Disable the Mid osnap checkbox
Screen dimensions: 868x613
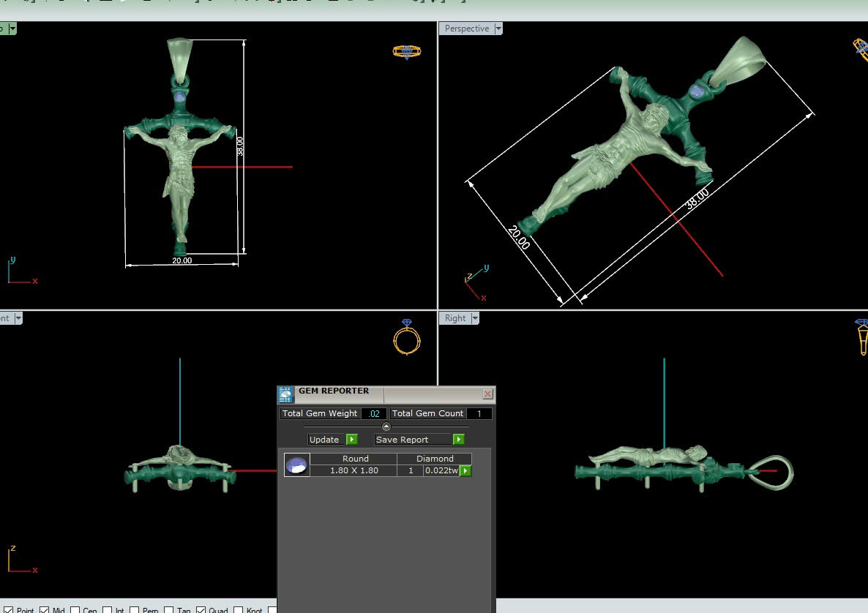coord(45,610)
